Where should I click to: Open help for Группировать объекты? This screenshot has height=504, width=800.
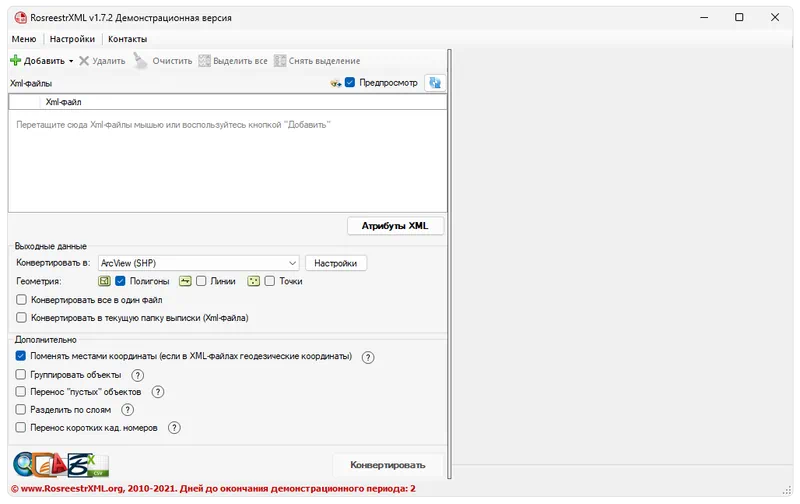click(138, 375)
